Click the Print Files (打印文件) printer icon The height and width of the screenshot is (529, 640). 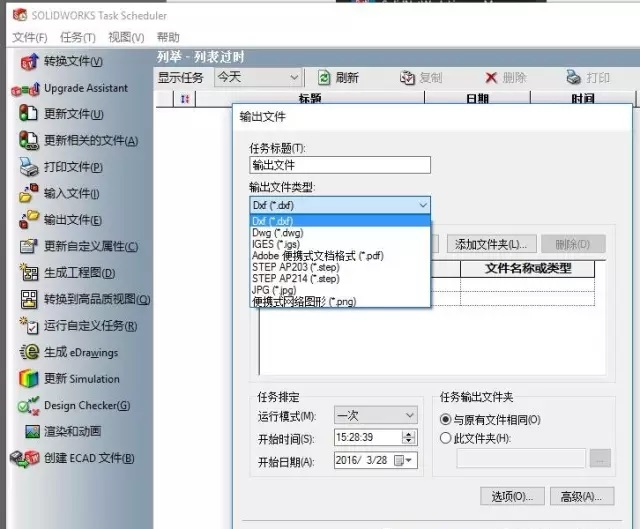click(29, 167)
